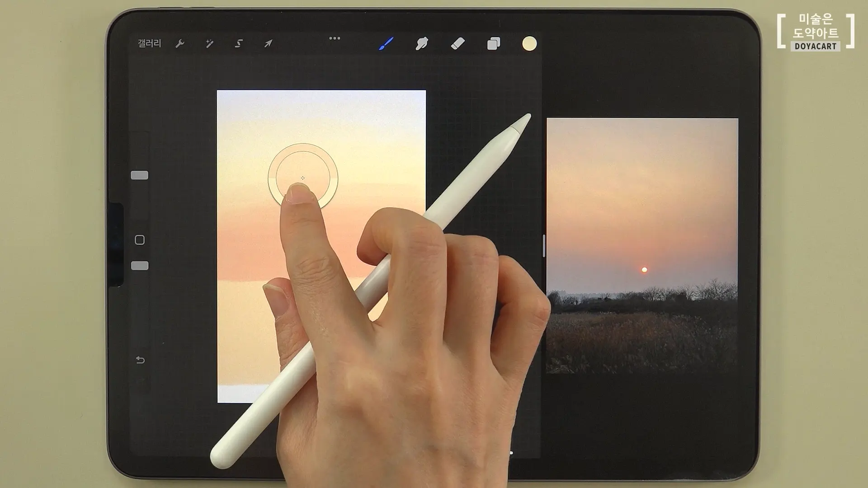Activate the Transform arrow tool

pyautogui.click(x=268, y=43)
